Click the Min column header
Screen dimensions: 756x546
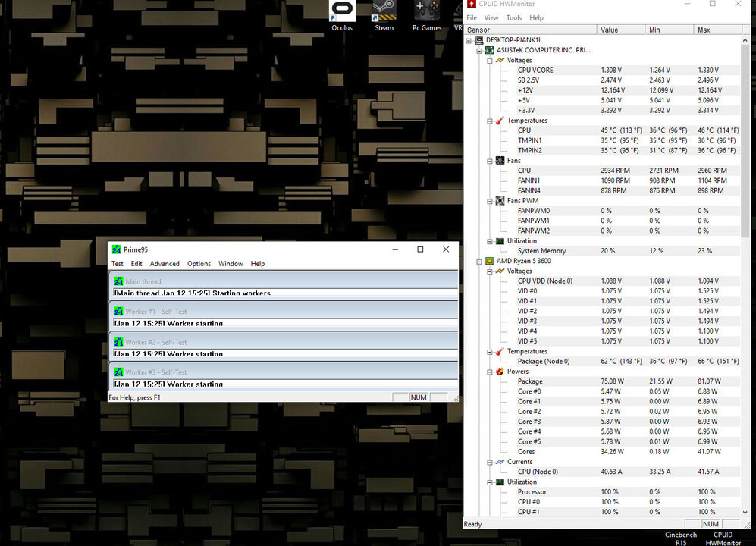(x=670, y=30)
